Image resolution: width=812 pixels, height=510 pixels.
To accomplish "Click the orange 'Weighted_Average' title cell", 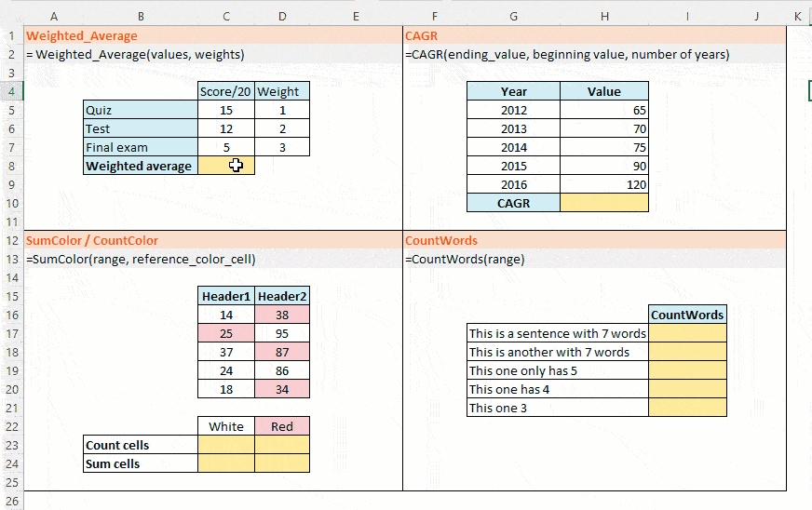I will click(82, 35).
